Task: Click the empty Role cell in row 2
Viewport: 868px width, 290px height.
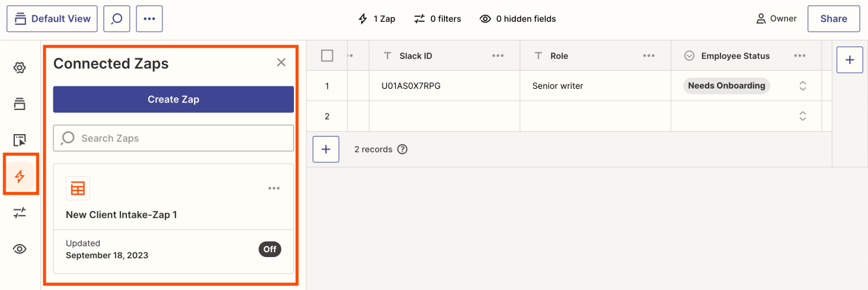Action: tap(595, 116)
